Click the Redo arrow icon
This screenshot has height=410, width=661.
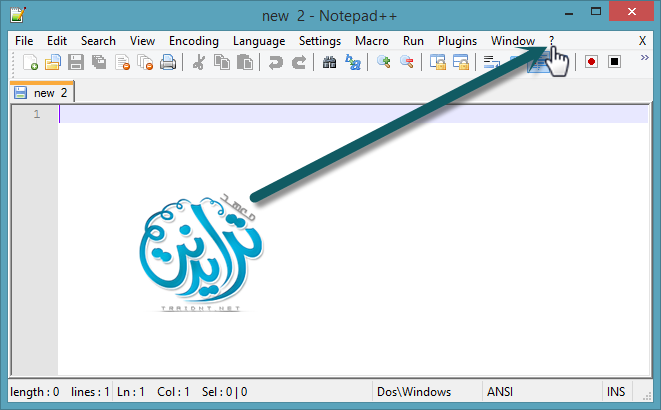click(x=298, y=62)
